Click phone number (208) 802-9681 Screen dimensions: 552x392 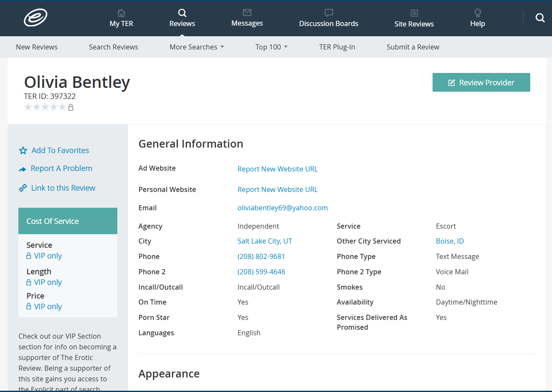click(261, 256)
